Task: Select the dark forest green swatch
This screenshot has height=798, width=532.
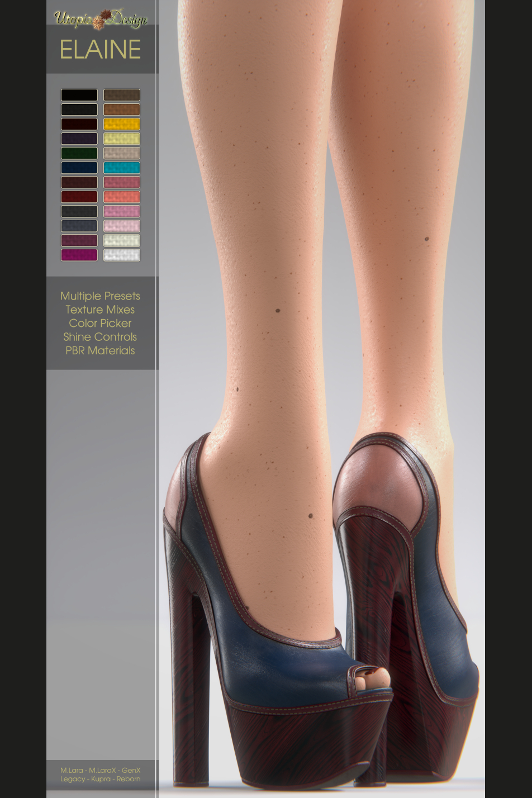Action: (x=79, y=153)
